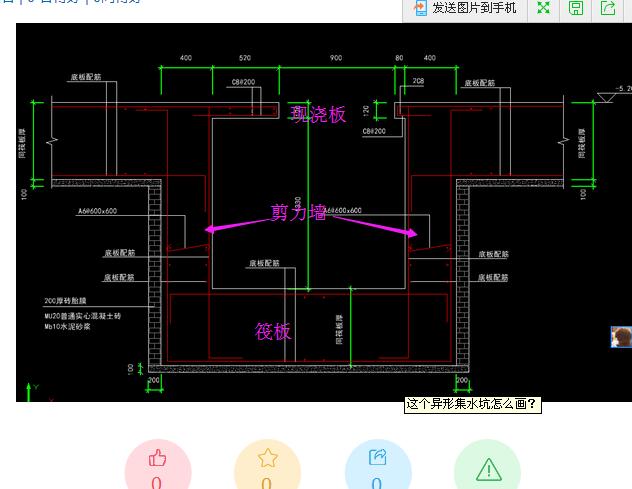Viewport: 632px width, 489px height.
Task: Click the annotation Mb10水泥砂浆
Action: click(67, 327)
